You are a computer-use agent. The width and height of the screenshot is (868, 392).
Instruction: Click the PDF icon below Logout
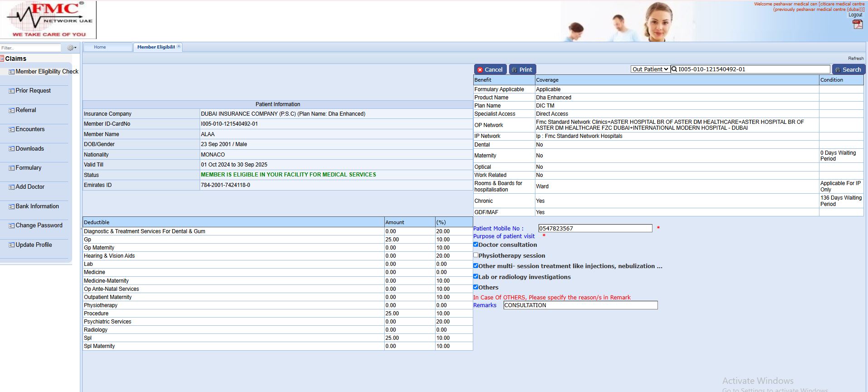coord(857,24)
